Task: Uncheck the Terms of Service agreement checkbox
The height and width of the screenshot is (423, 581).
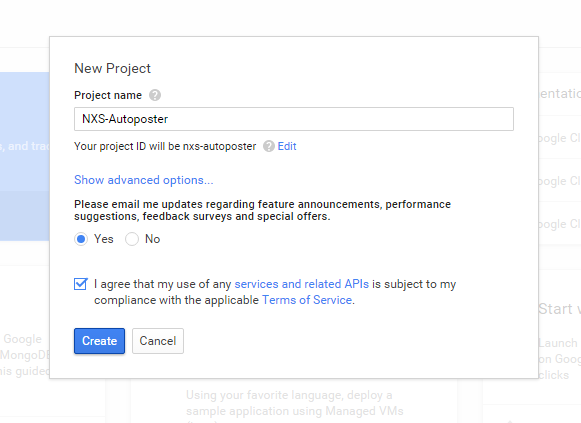Action: (80, 284)
